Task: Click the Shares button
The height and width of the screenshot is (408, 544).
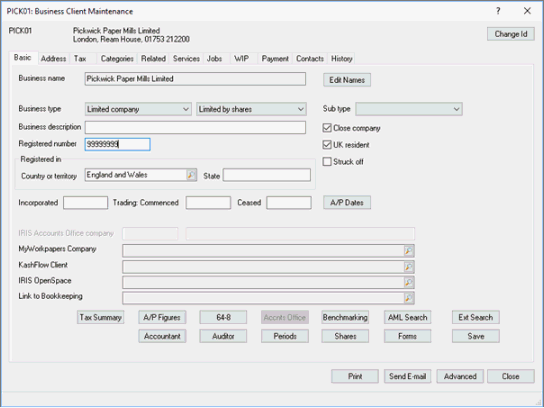Action: click(x=345, y=336)
